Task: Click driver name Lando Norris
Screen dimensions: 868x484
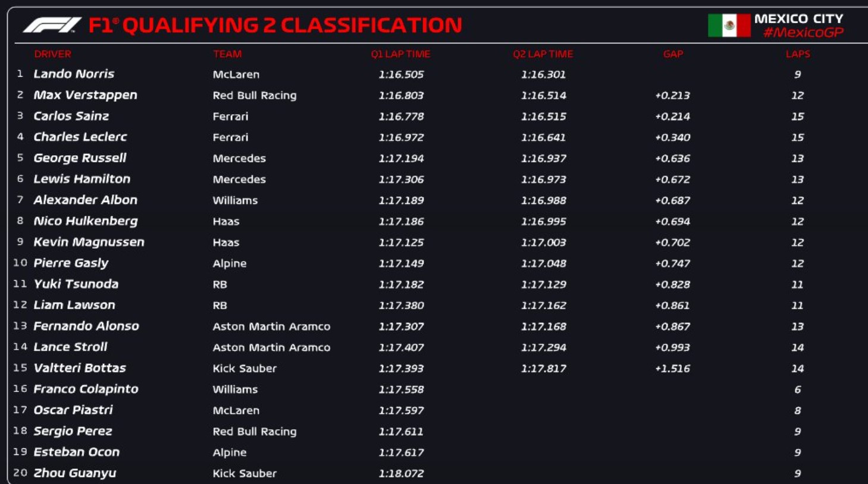Action: point(74,74)
